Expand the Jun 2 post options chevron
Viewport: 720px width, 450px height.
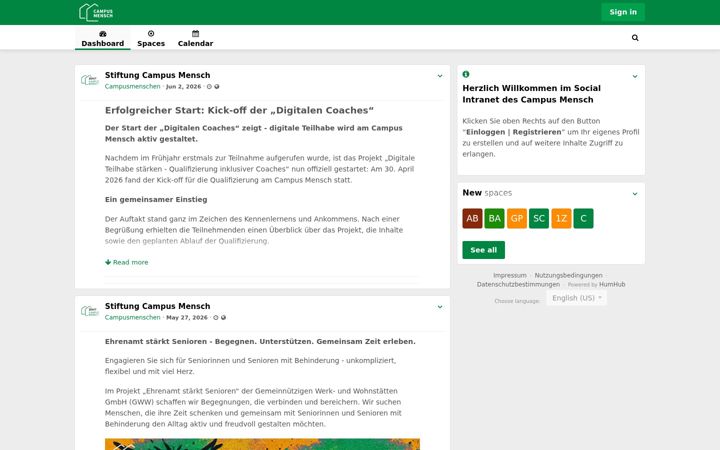pos(440,76)
